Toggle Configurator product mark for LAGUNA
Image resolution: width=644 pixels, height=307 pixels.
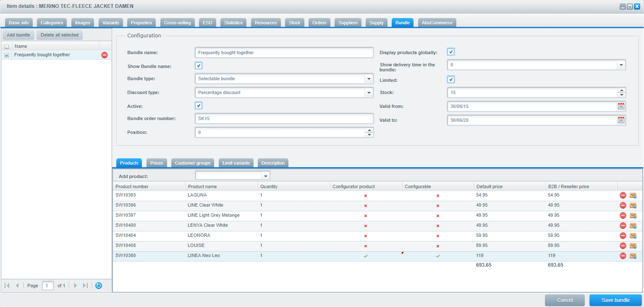(366, 195)
